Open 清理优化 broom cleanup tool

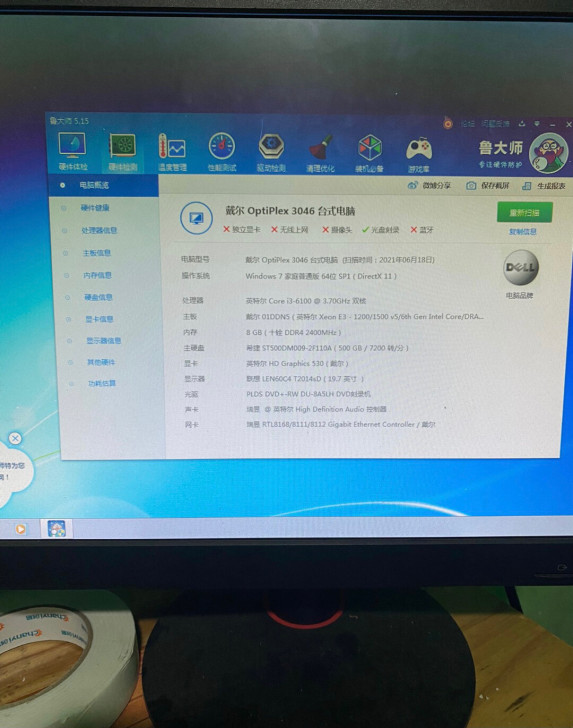320,154
